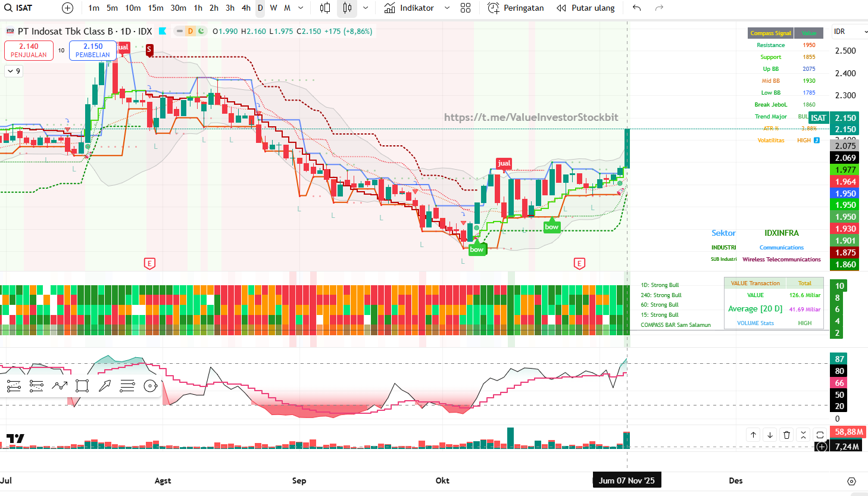Delete the volume pane with trash icon

[x=786, y=435]
